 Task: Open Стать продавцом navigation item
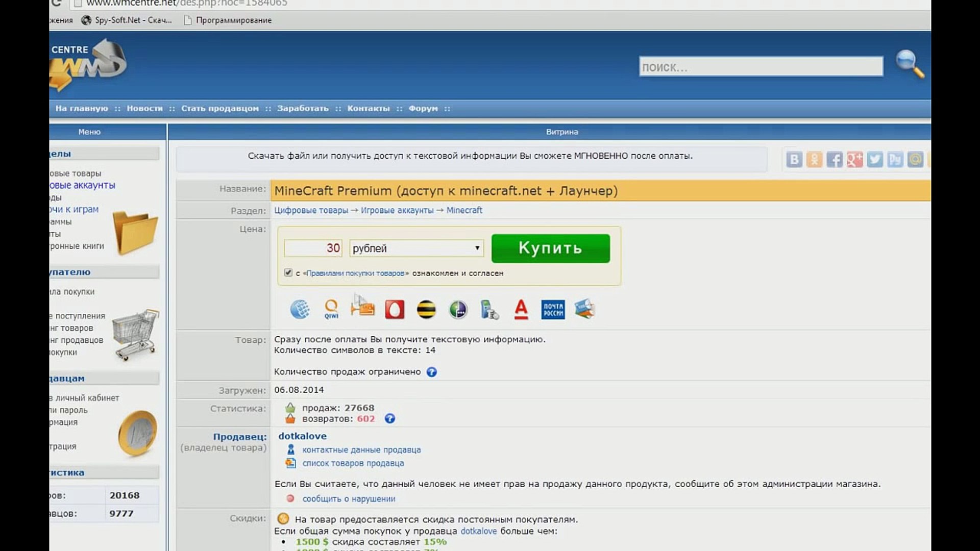click(220, 108)
